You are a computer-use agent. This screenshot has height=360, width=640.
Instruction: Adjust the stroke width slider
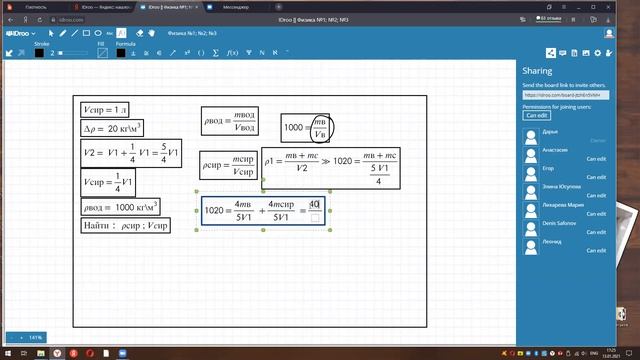pyautogui.click(x=73, y=53)
